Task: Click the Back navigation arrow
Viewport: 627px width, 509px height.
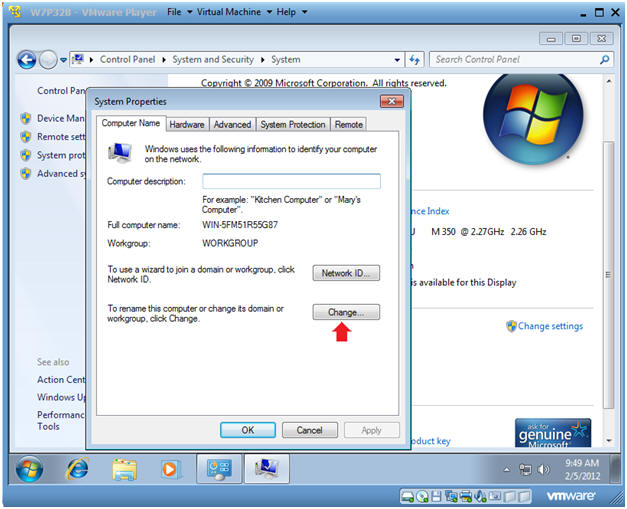Action: point(26,60)
